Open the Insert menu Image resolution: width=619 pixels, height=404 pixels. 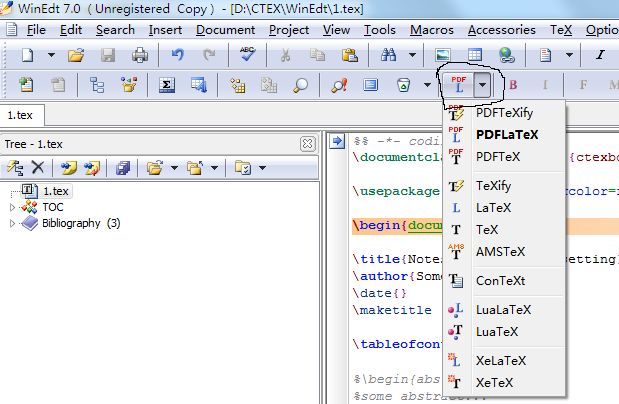165,30
